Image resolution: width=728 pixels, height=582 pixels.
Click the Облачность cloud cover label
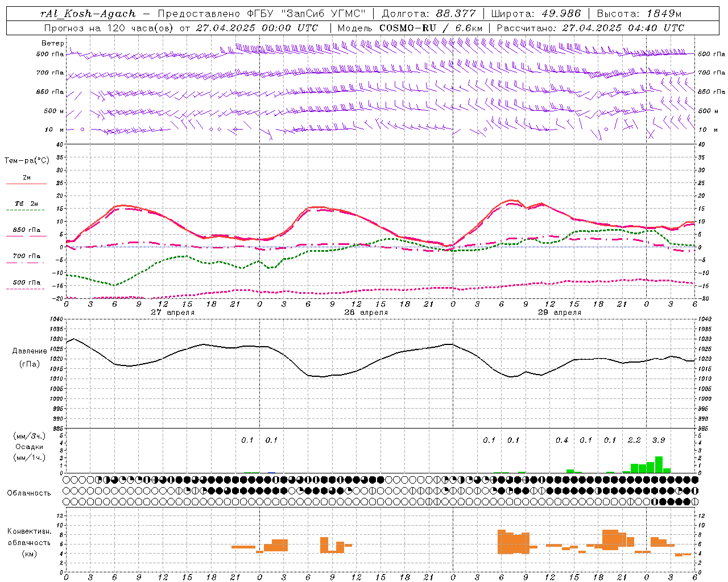(29, 493)
